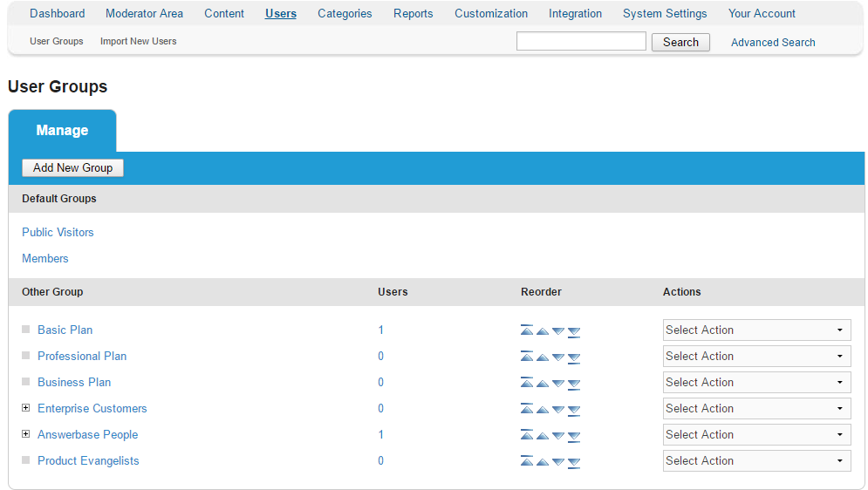Select the Manage tab
Image resolution: width=868 pixels, height=490 pixels.
click(x=62, y=131)
